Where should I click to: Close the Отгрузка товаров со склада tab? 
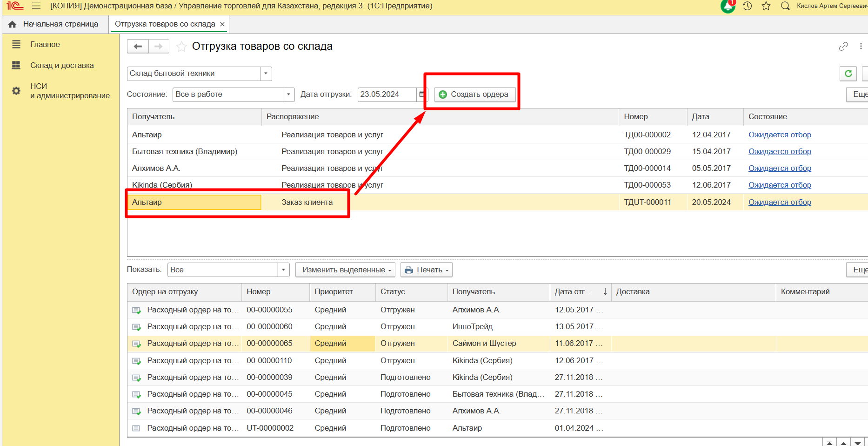click(222, 24)
